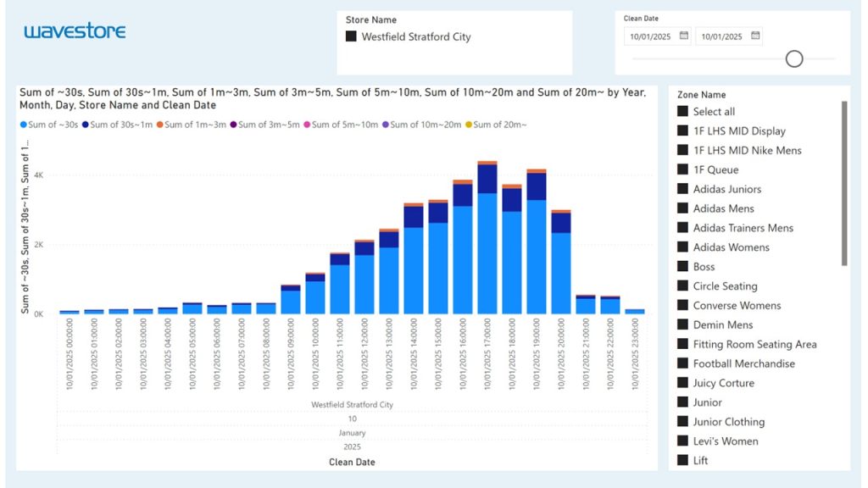Toggle the Sum of 30s~1m legend marker
This screenshot has height=488, width=868.
[x=86, y=125]
